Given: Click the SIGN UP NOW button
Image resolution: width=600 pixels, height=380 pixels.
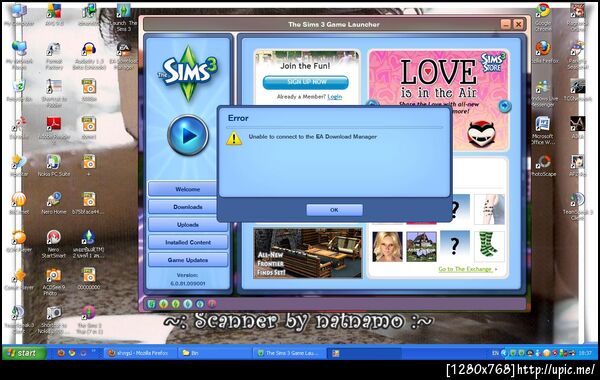Looking at the screenshot, I should (305, 82).
